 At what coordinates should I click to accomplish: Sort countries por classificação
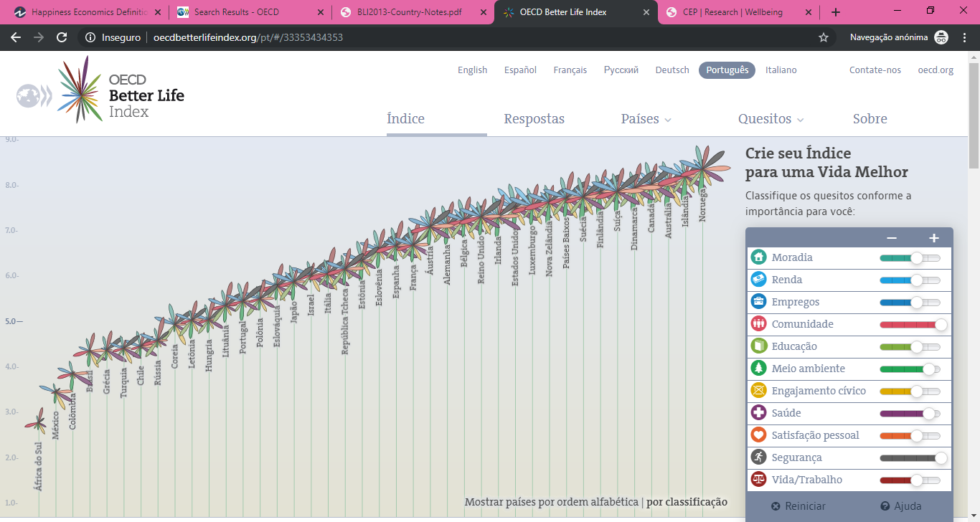click(687, 502)
